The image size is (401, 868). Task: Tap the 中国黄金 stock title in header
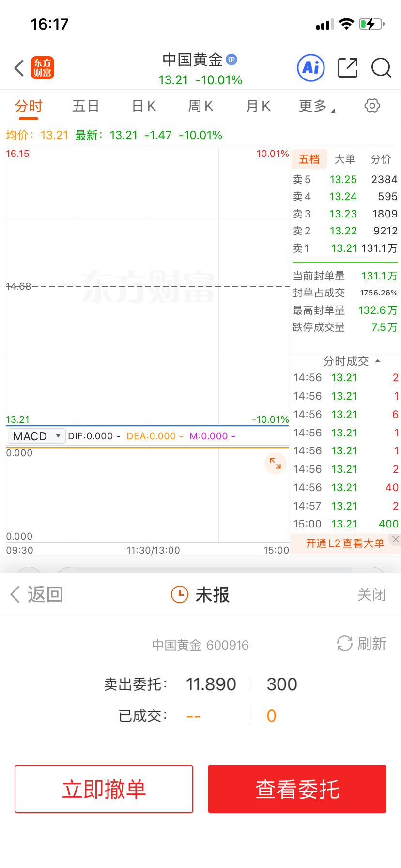[192, 60]
